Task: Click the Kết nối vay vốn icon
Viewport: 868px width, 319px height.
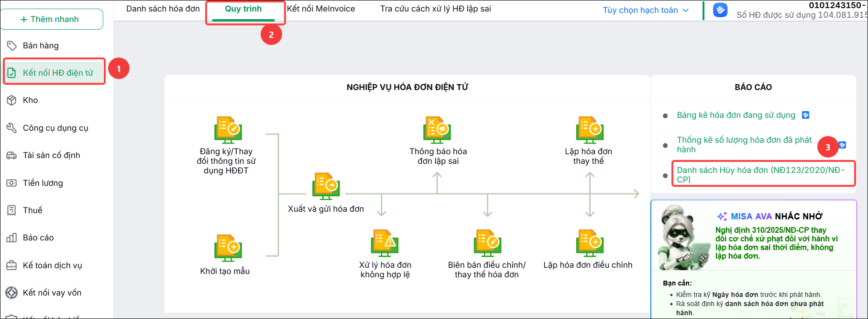Action: click(11, 293)
